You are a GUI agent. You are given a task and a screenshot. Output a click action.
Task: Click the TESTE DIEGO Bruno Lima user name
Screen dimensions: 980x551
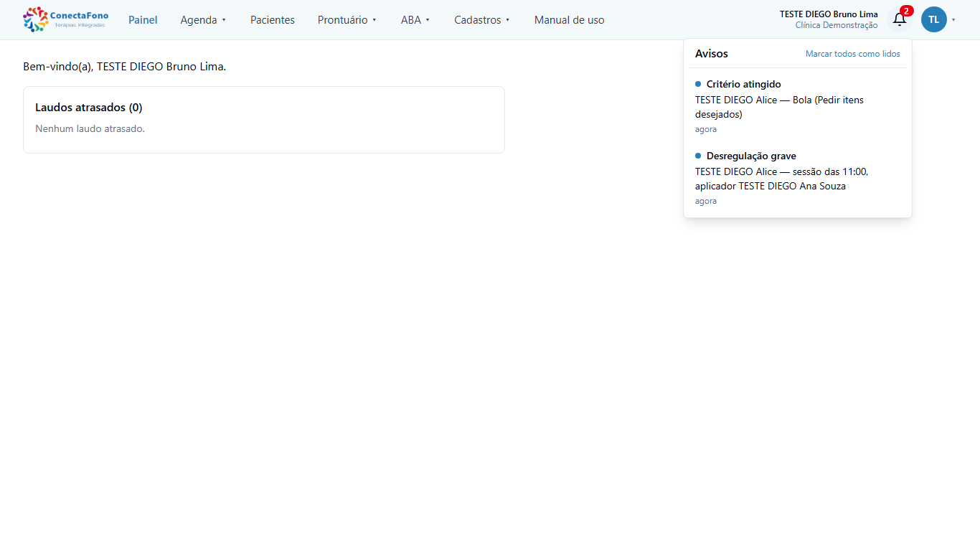tap(829, 14)
